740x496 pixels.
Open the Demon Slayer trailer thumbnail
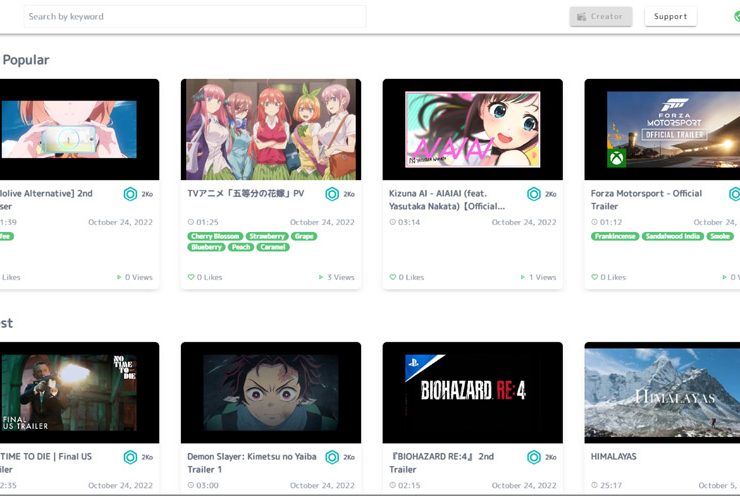click(271, 393)
